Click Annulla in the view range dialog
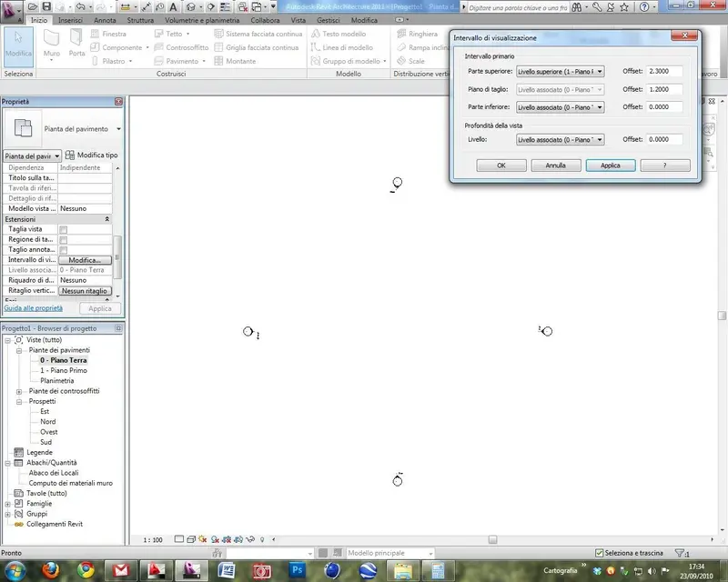728x582 pixels. (x=556, y=166)
